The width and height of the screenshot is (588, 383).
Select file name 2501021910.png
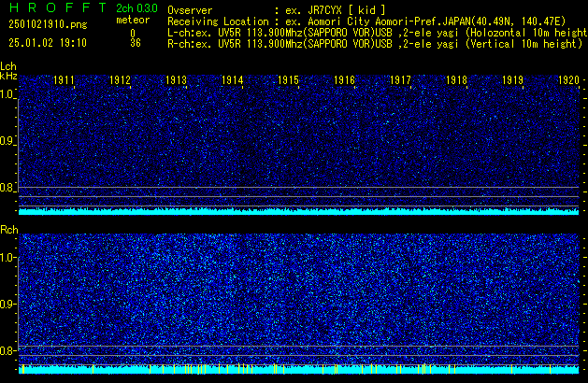click(48, 24)
